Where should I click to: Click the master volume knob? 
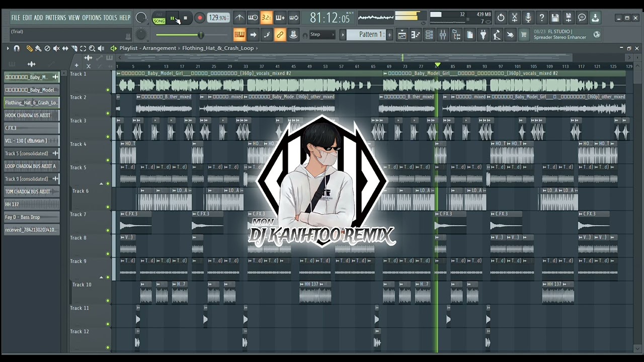(141, 18)
